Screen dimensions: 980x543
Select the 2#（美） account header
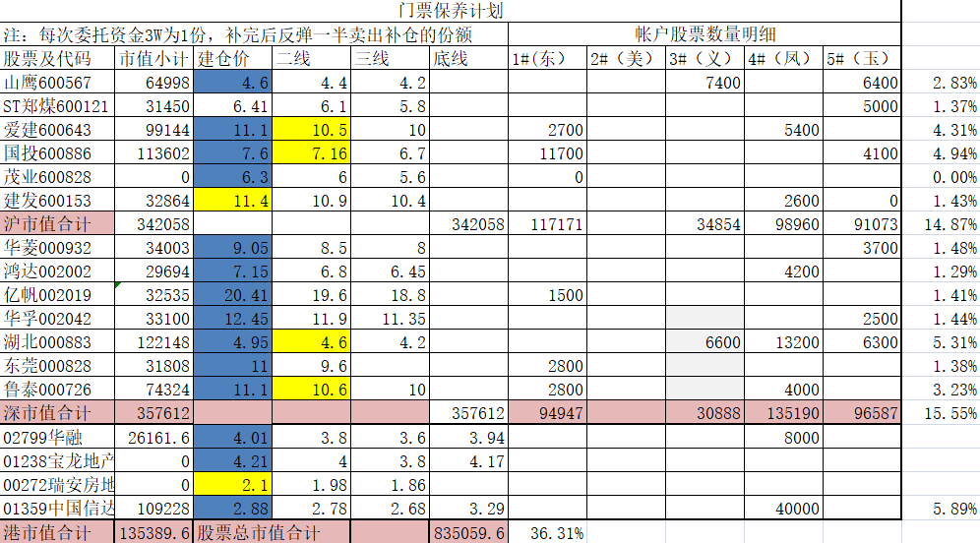click(x=626, y=59)
